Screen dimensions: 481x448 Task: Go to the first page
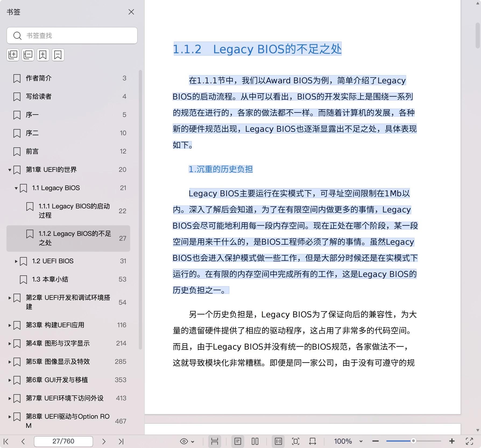(6, 441)
